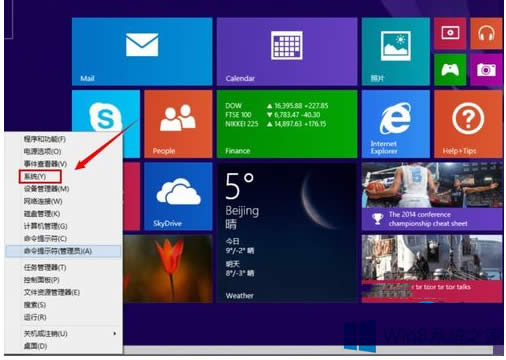Open 事件查看器(V) menu entry

point(63,164)
